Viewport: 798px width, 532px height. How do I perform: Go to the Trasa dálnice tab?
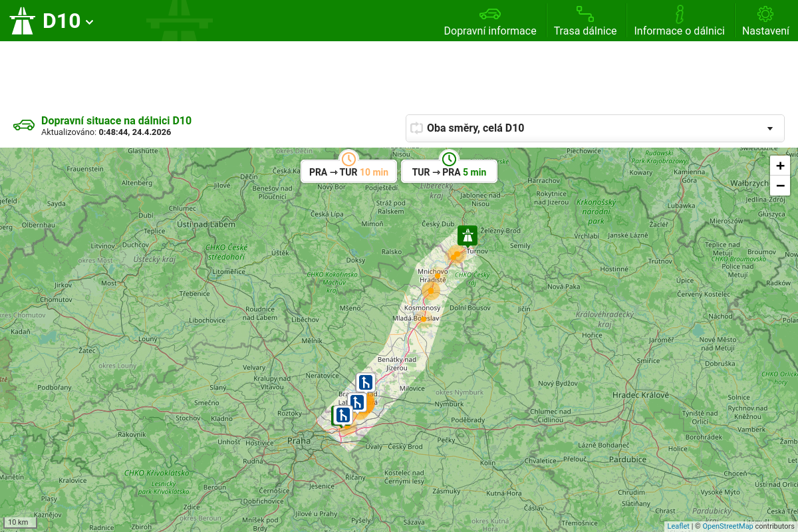pyautogui.click(x=585, y=21)
